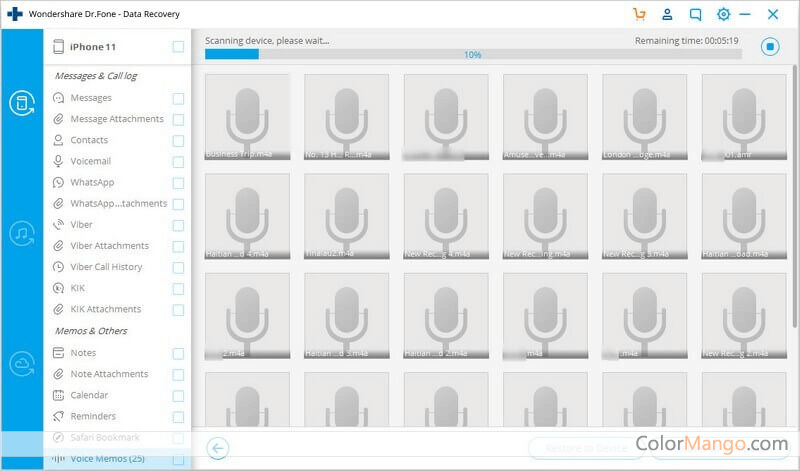Select the Notes category
The width and height of the screenshot is (800, 471).
(x=83, y=353)
